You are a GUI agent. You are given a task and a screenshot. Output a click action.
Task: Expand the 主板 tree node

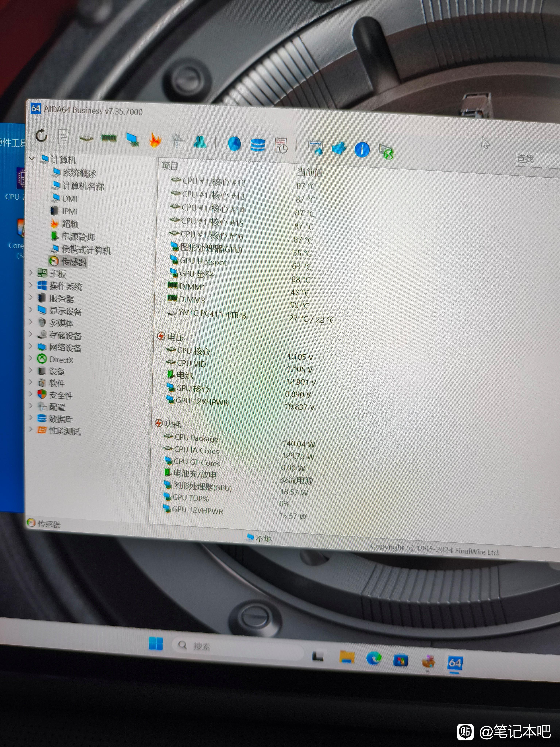tap(31, 273)
